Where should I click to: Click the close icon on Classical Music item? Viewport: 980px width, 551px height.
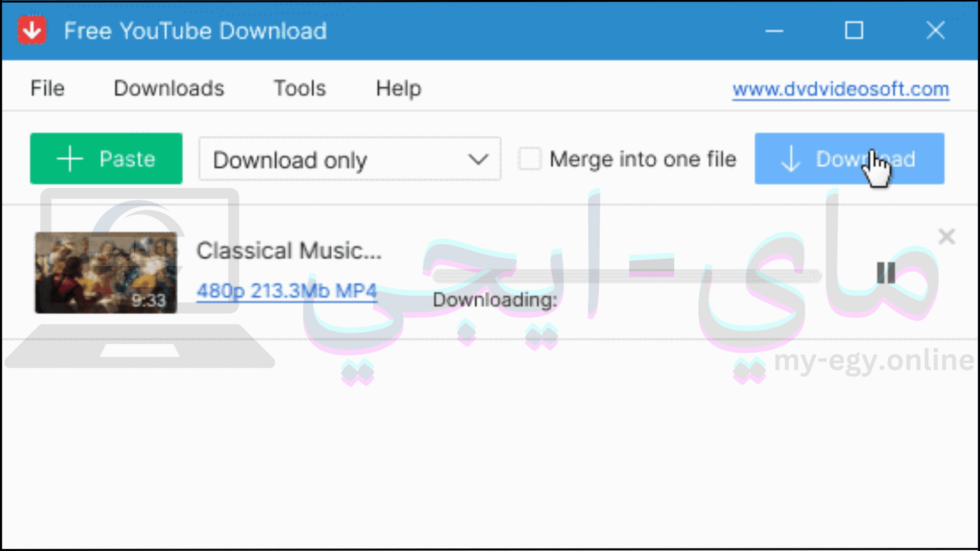[946, 236]
